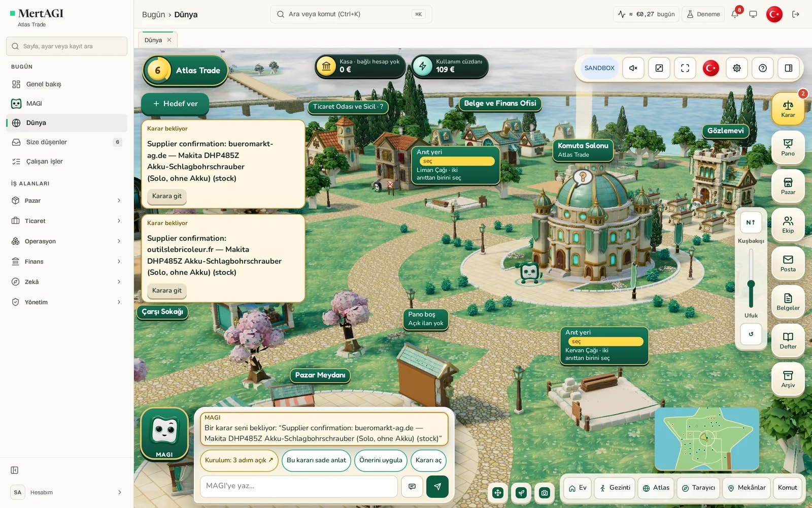Open the Ekip team panel
Viewport: 812px width, 508px height.
click(788, 224)
